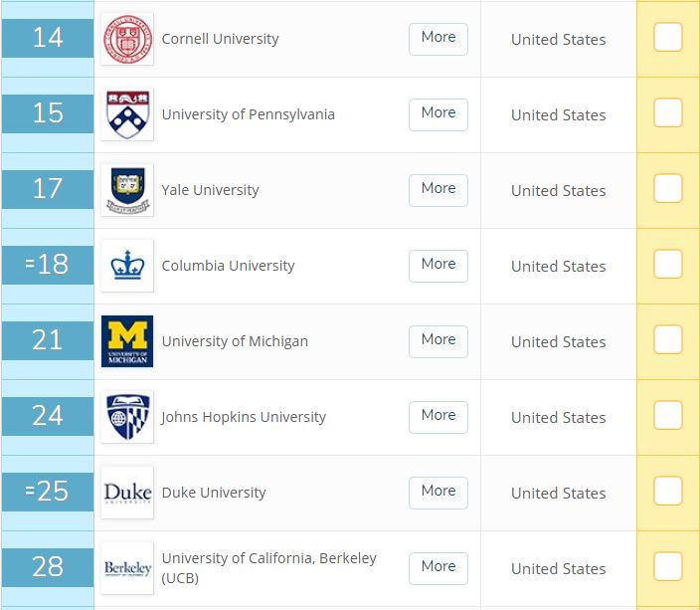700x610 pixels.
Task: Click the Johns Hopkins University shield logo
Action: click(x=127, y=417)
